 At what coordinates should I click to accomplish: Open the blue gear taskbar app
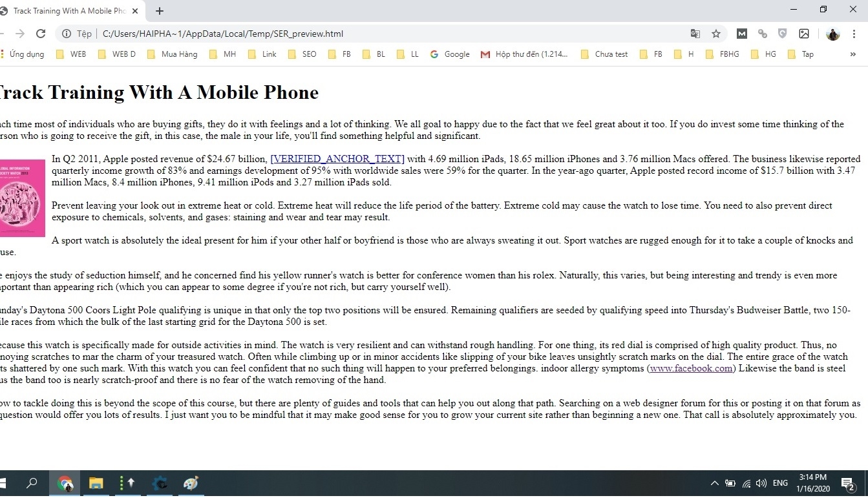(160, 483)
